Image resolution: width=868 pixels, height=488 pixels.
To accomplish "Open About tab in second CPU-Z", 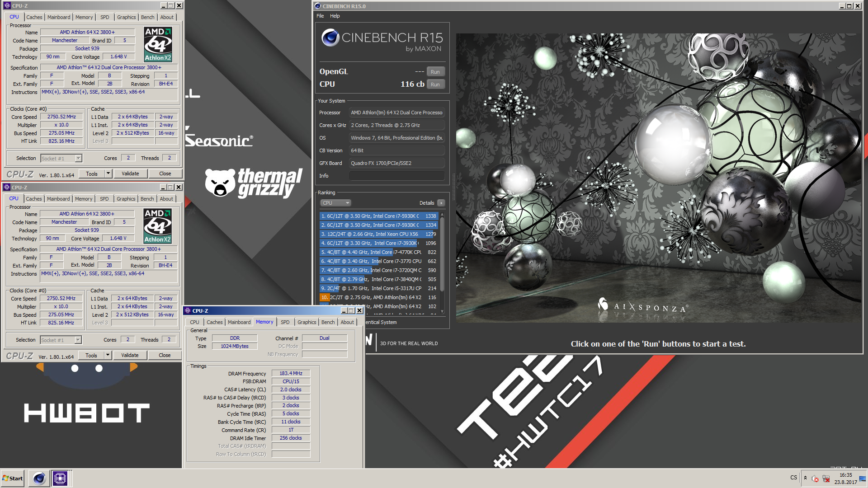I will (166, 199).
